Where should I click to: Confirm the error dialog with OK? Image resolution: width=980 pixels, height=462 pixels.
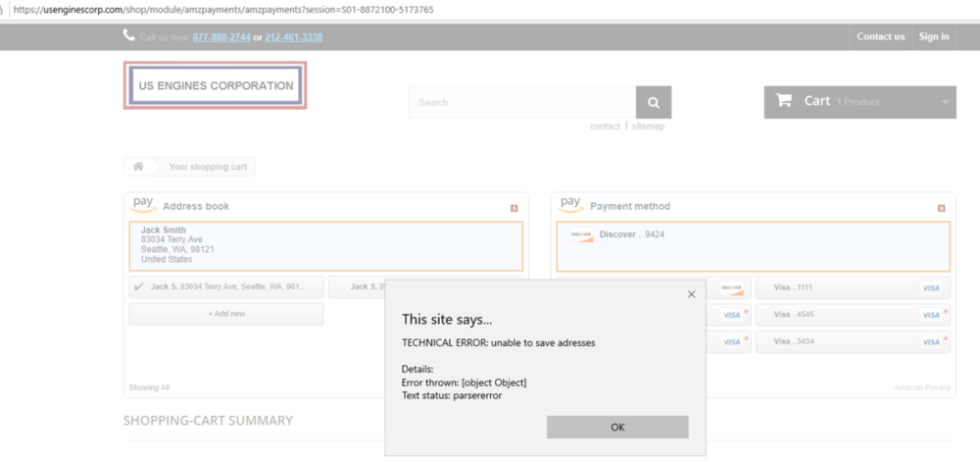(x=617, y=428)
